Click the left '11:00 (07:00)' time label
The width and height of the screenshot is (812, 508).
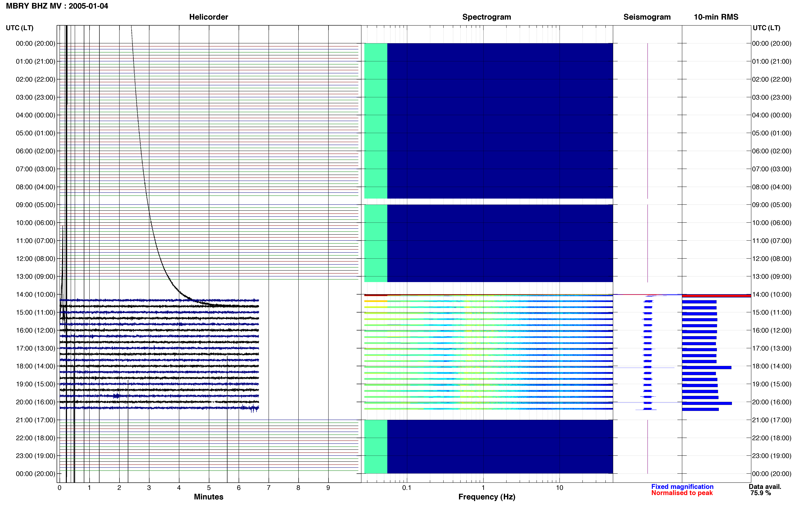point(36,240)
